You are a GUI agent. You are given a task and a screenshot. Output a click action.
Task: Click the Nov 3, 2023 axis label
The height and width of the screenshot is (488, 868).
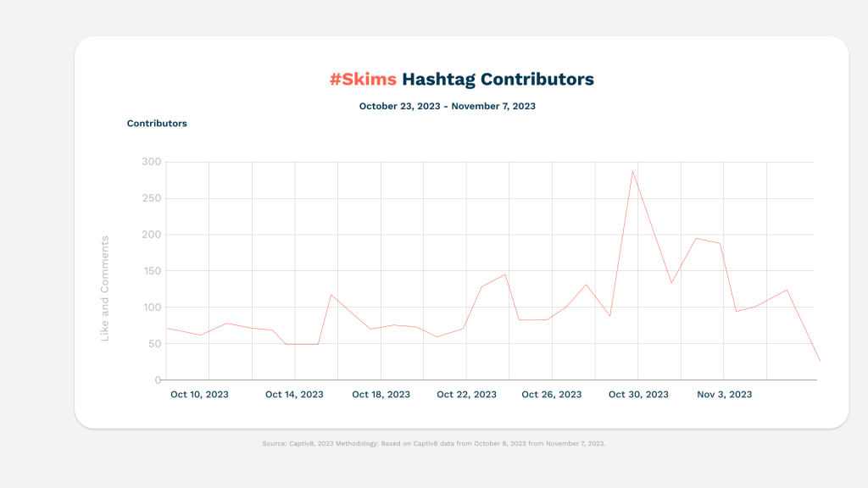click(724, 395)
